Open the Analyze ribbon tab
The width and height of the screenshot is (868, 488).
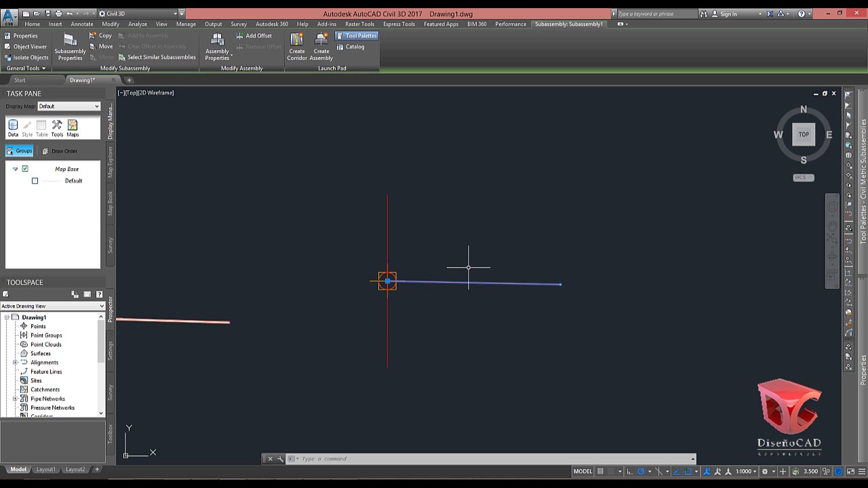(138, 24)
